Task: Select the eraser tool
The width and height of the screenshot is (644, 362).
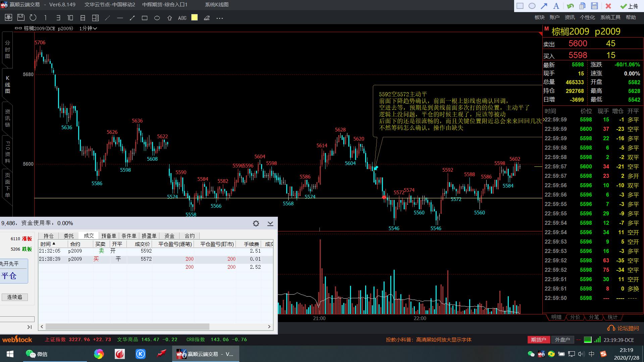Action: pyautogui.click(x=207, y=18)
